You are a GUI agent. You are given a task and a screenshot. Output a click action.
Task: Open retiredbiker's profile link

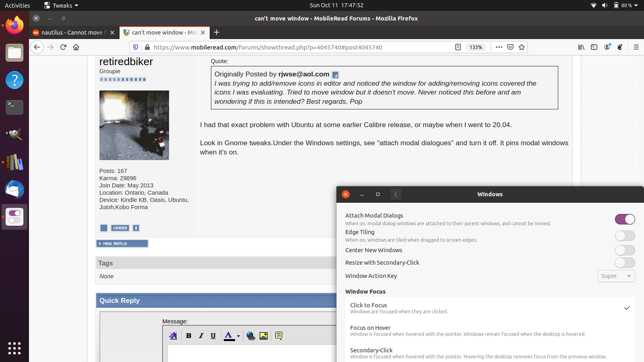[126, 62]
